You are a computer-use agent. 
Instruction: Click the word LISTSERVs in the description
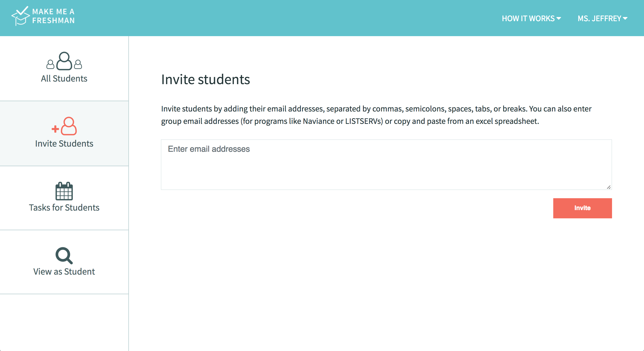364,121
